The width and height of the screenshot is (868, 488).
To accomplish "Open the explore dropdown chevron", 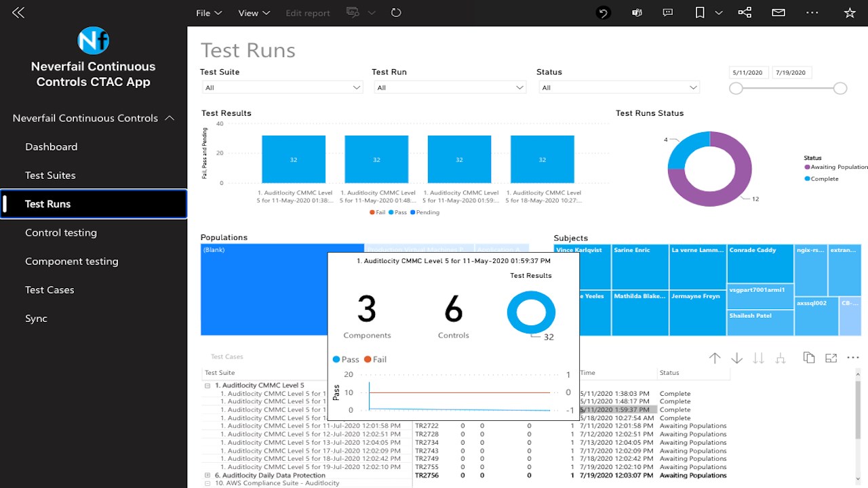I will coord(372,13).
